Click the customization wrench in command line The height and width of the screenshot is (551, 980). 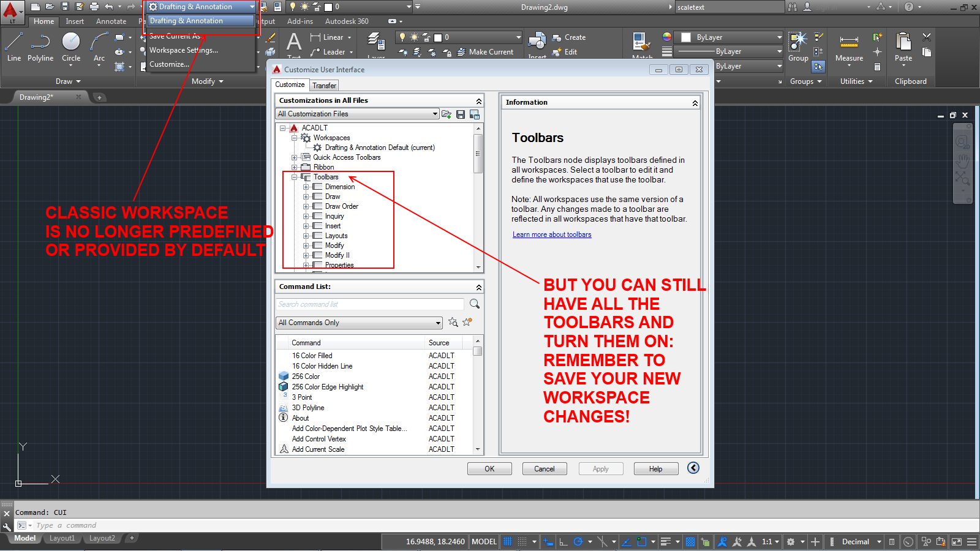pyautogui.click(x=7, y=526)
